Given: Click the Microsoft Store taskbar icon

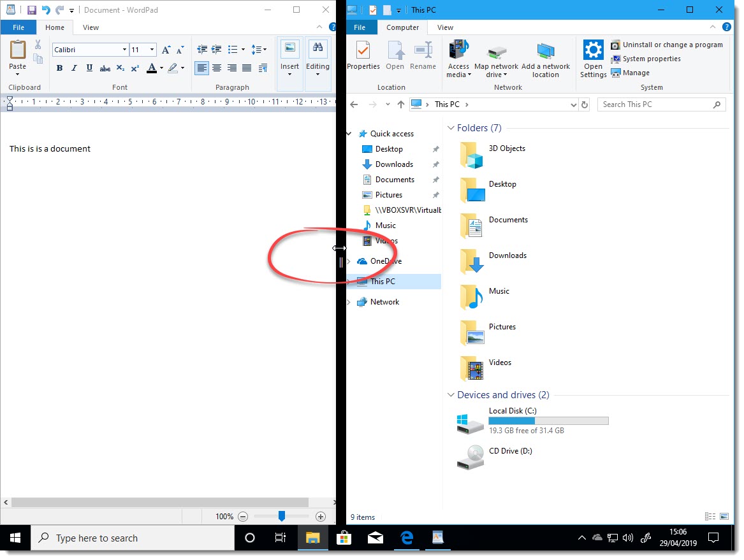Looking at the screenshot, I should (x=344, y=538).
